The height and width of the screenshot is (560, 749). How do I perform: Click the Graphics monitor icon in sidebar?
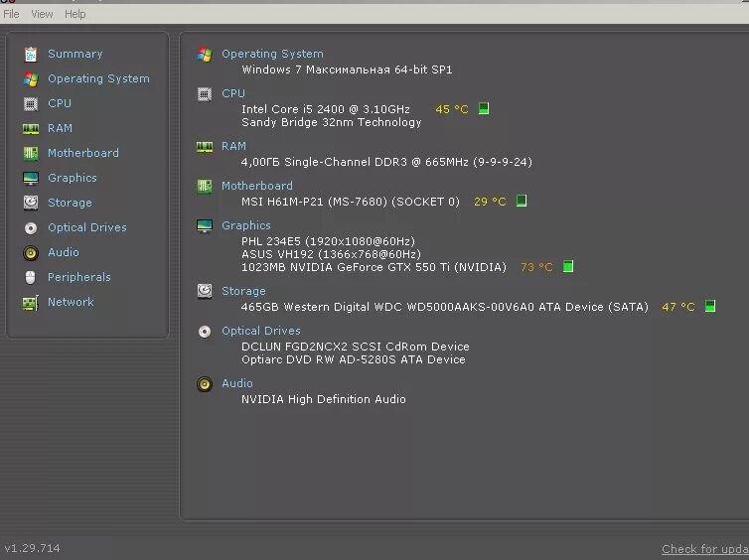click(x=31, y=179)
